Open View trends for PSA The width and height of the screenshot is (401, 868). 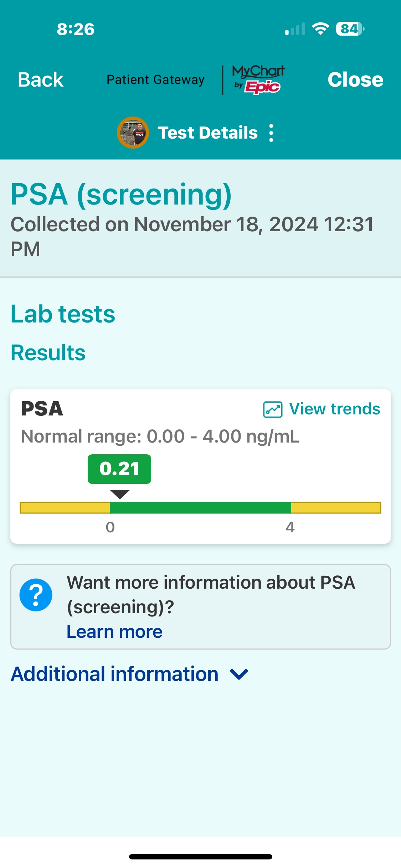(334, 409)
